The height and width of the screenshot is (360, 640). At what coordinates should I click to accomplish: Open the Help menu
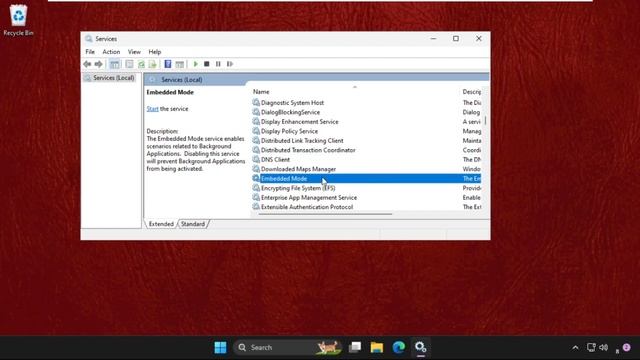(x=155, y=52)
